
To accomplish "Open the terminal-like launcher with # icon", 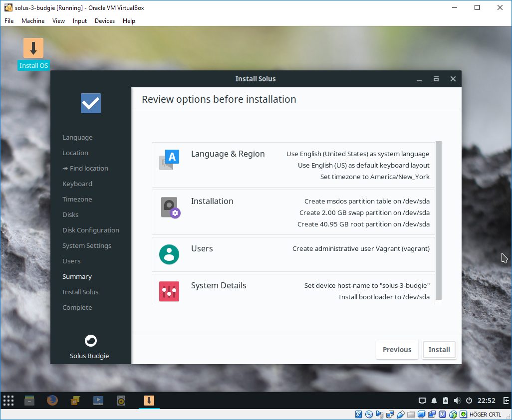I will pyautogui.click(x=75, y=401).
